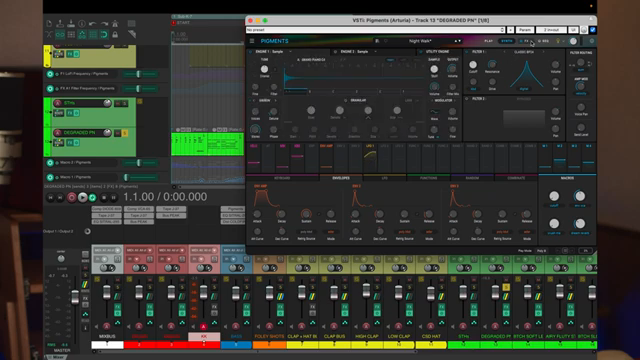Mute the STHs track

click(118, 103)
